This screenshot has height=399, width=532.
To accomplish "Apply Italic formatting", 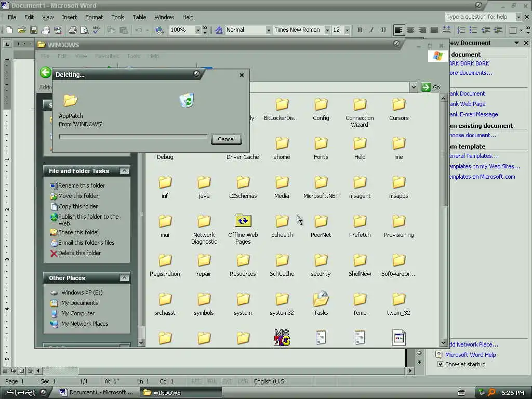I will coord(371,30).
